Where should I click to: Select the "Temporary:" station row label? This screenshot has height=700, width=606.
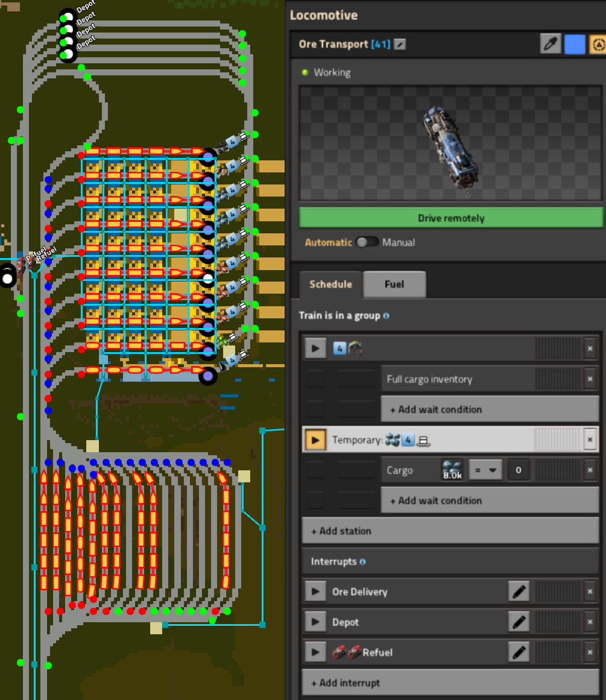[x=357, y=440]
